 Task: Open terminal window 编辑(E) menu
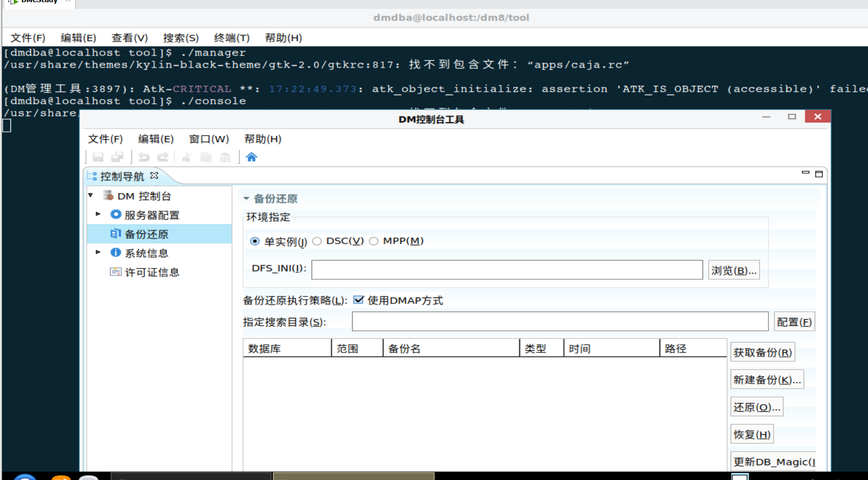[x=79, y=38]
